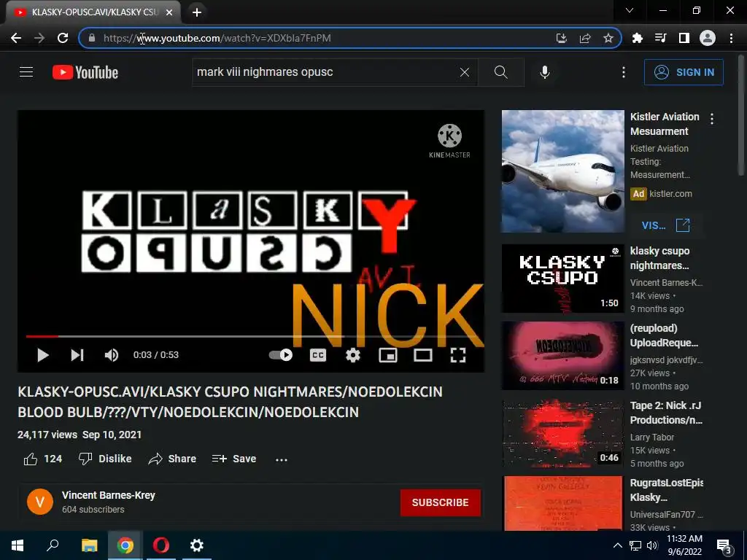Screen dimensions: 747x560
Task: Switch to theater mode
Action: coord(423,355)
